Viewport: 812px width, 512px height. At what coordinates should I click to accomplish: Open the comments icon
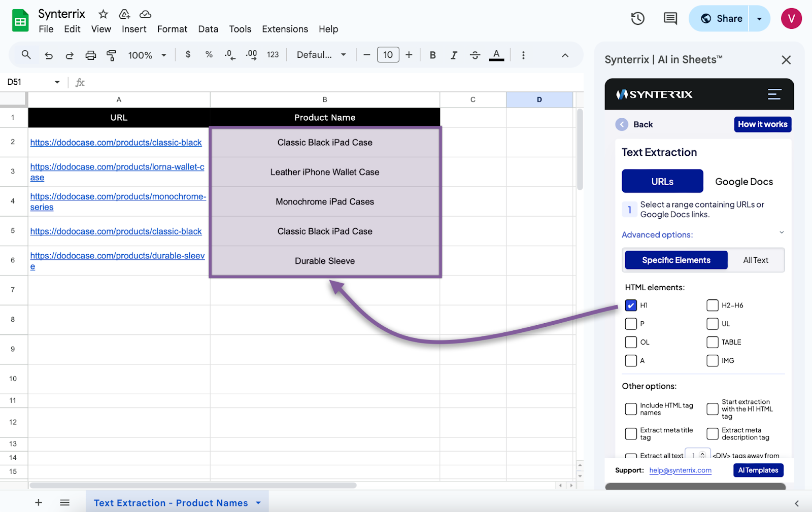670,19
